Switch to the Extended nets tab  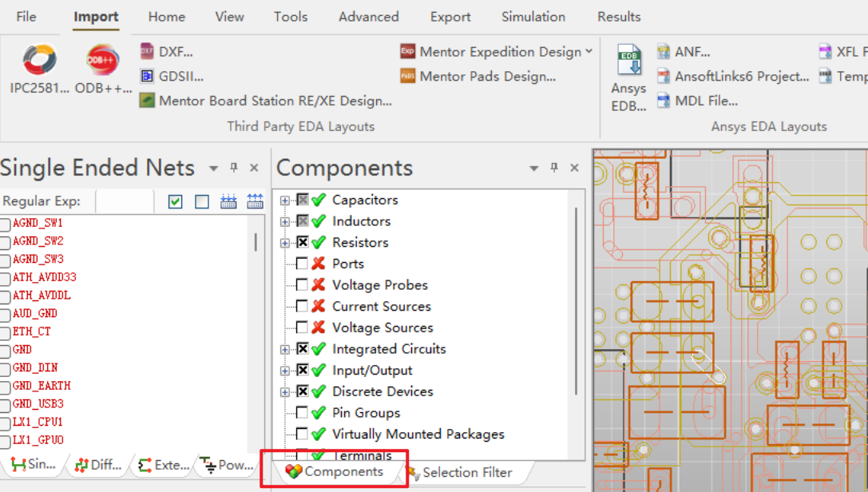164,465
